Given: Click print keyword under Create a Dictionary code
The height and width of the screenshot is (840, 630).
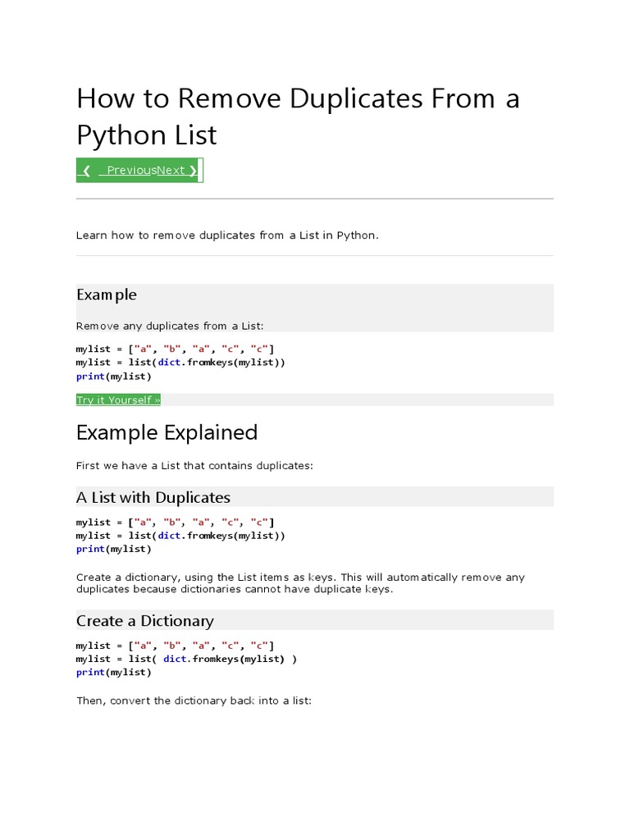Looking at the screenshot, I should click(90, 672).
